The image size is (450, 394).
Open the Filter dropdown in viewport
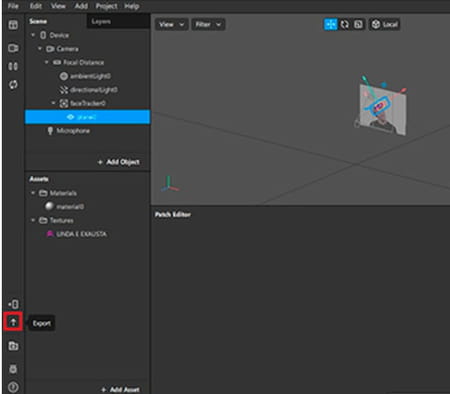coord(208,24)
